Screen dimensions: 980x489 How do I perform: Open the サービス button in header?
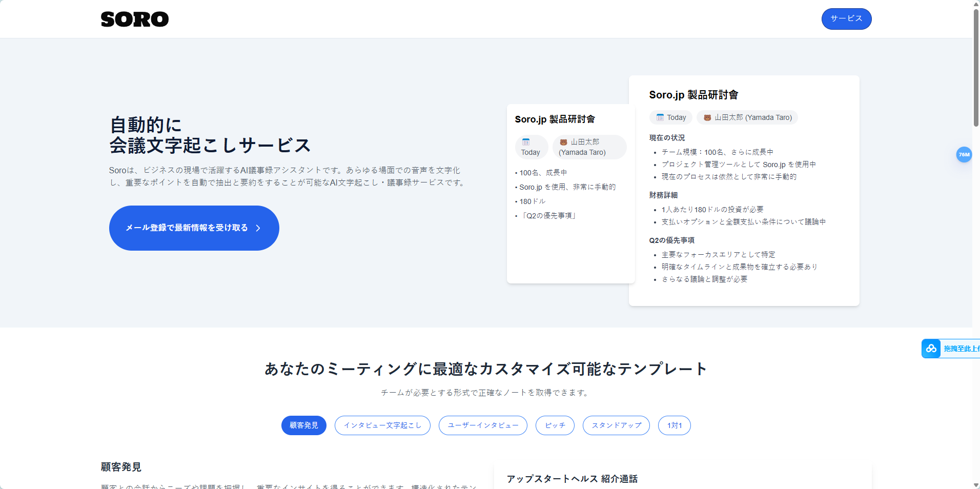pos(846,19)
